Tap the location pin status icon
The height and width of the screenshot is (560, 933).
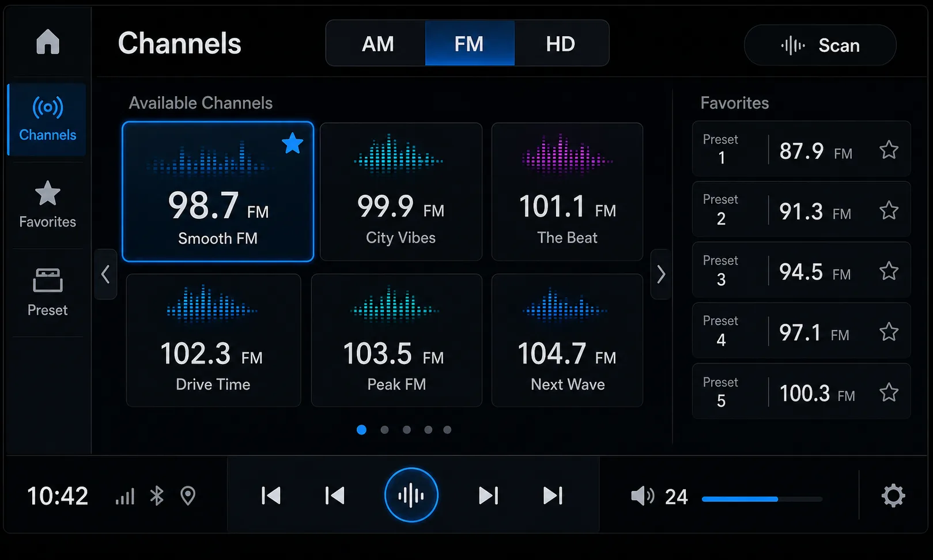(x=188, y=495)
